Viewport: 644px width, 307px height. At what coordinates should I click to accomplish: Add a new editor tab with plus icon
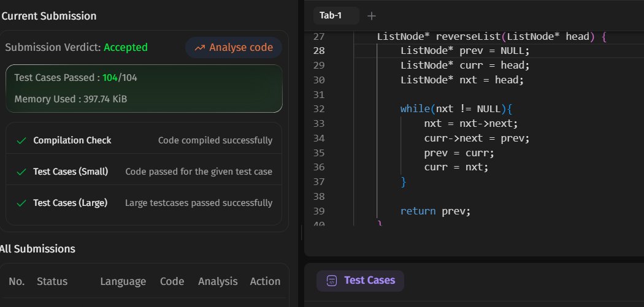(371, 16)
